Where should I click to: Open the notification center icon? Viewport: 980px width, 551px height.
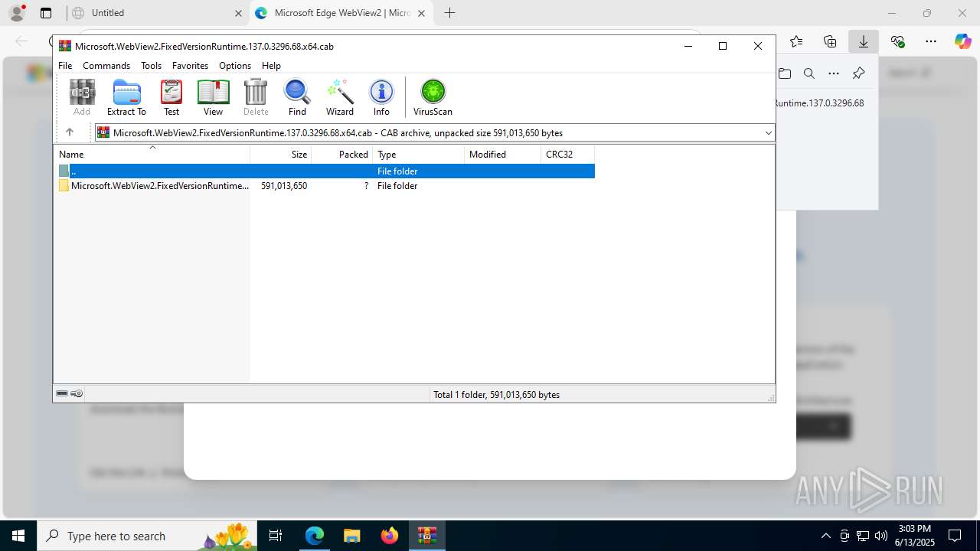coord(955,536)
